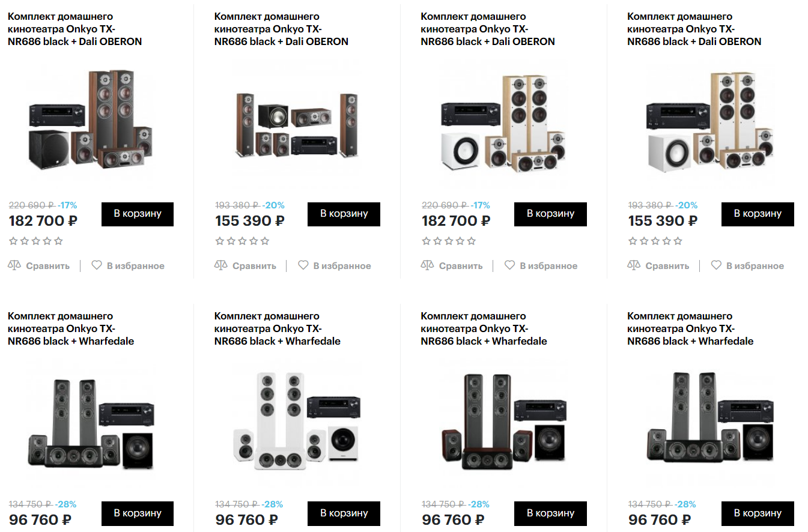Click the compare scales icon on the third Dali product
Screen dimensions: 808x532
point(428,265)
